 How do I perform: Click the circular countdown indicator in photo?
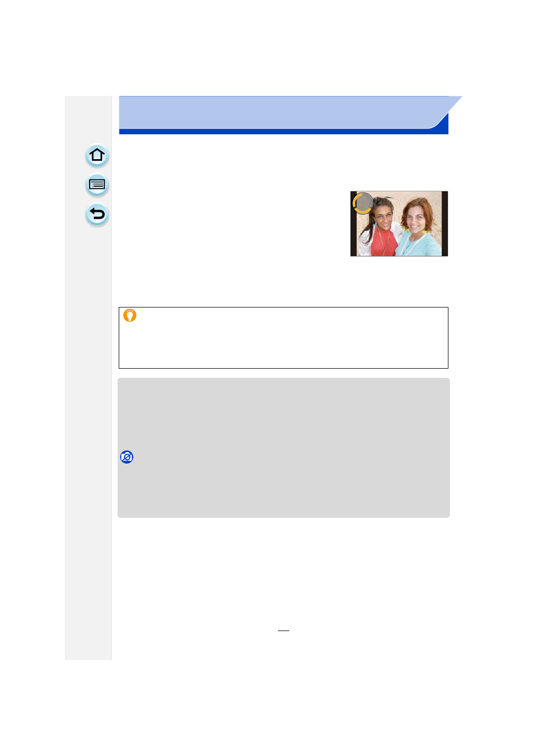tap(363, 203)
